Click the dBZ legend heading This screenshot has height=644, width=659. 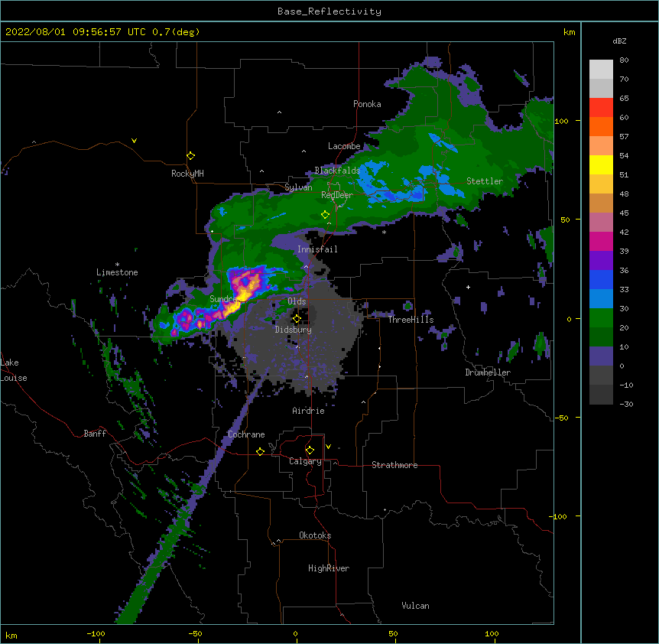coord(619,41)
